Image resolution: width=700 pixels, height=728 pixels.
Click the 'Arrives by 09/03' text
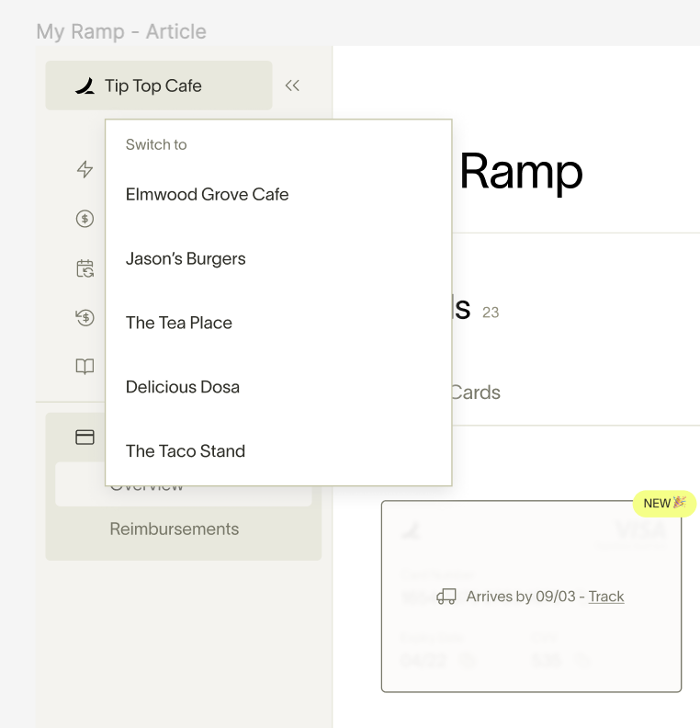coord(521,597)
